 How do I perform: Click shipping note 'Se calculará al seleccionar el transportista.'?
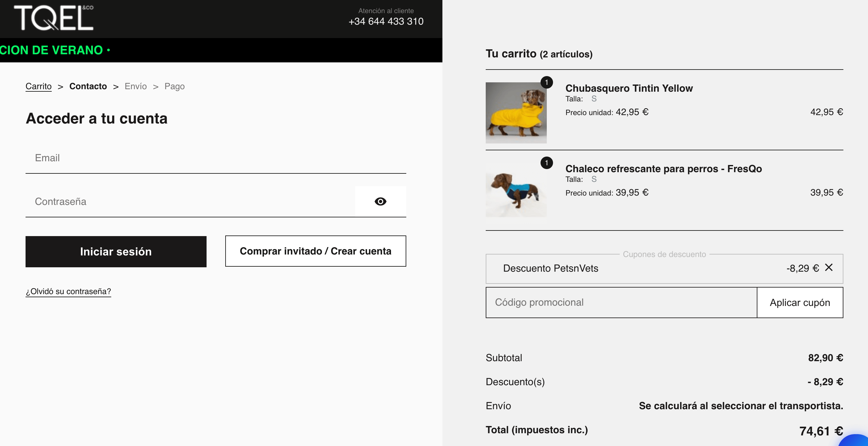(x=741, y=406)
